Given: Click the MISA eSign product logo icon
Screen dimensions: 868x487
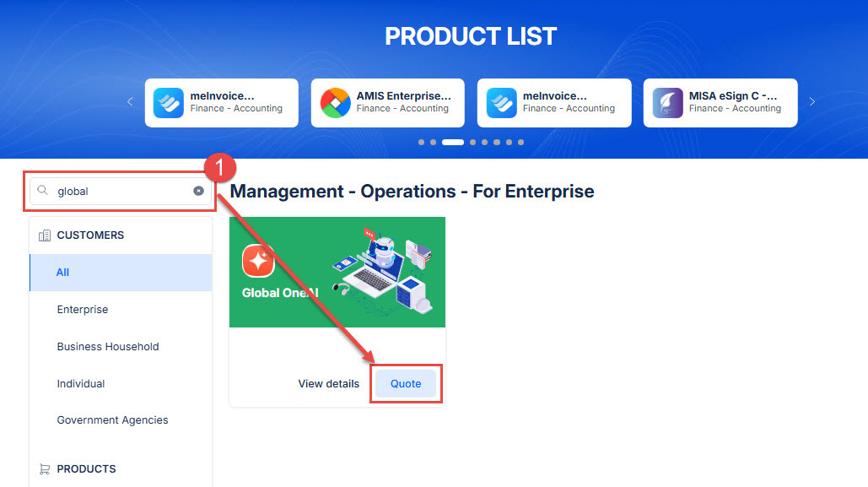Looking at the screenshot, I should [668, 103].
